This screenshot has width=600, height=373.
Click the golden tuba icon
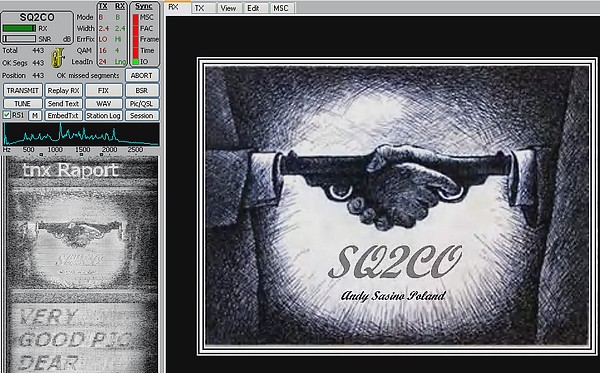coord(58,57)
